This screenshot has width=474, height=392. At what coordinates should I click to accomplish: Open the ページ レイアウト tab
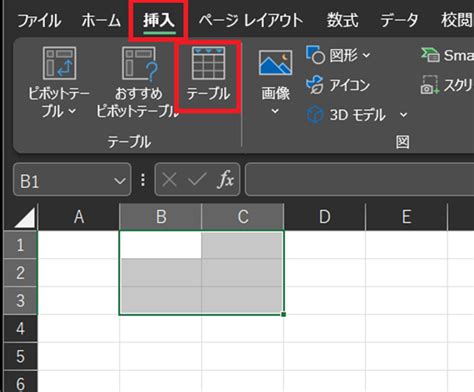point(251,20)
